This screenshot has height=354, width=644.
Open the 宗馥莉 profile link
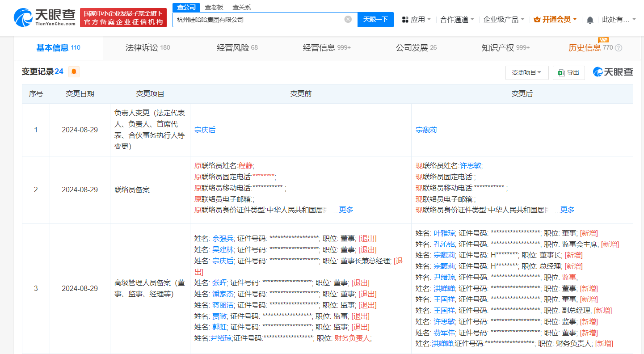[x=426, y=130]
